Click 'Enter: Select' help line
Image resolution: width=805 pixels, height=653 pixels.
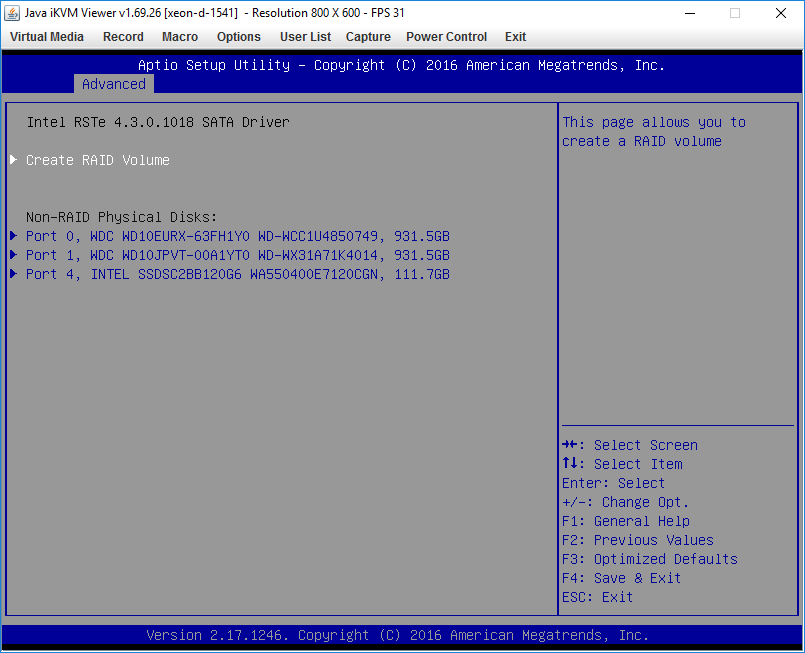614,483
